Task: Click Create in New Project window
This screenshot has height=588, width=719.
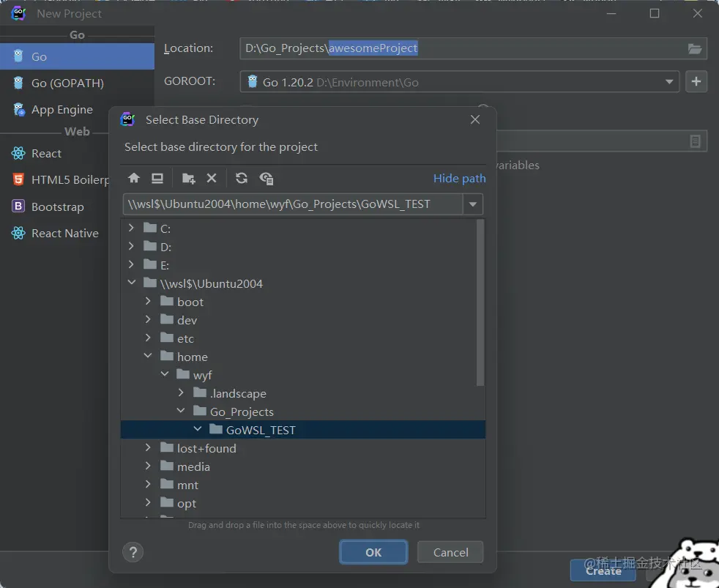Action: 603,571
